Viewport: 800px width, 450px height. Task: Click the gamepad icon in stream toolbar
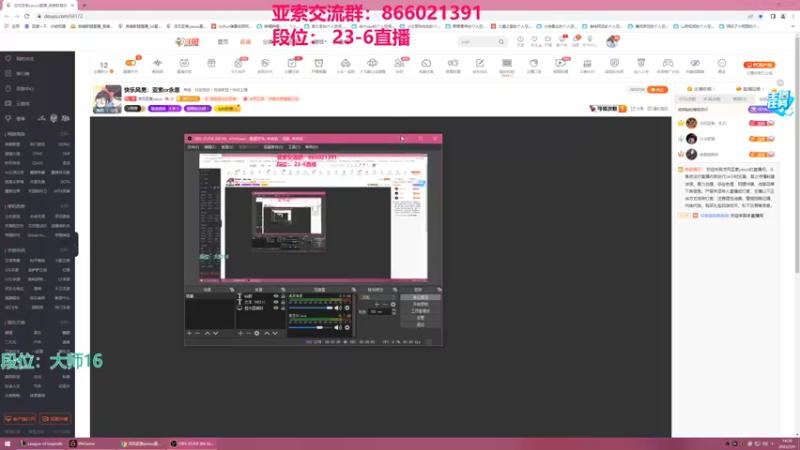[668, 63]
